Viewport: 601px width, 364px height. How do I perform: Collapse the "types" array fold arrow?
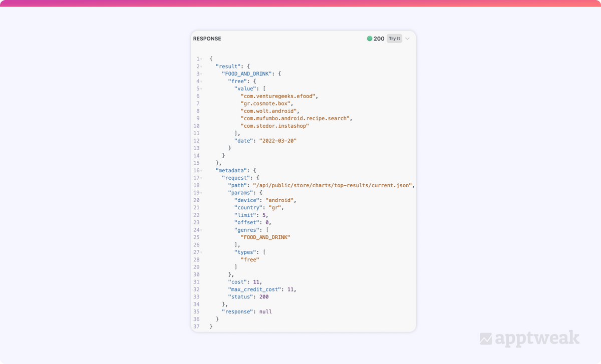(x=201, y=252)
